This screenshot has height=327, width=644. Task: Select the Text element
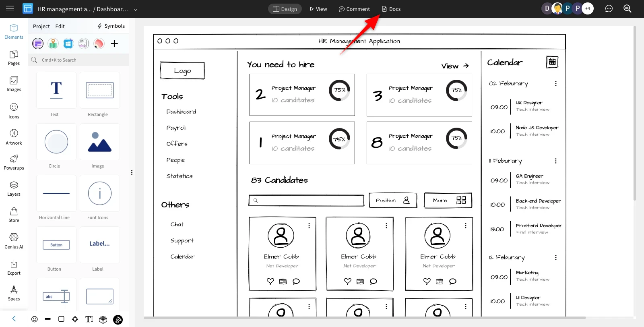[56, 90]
